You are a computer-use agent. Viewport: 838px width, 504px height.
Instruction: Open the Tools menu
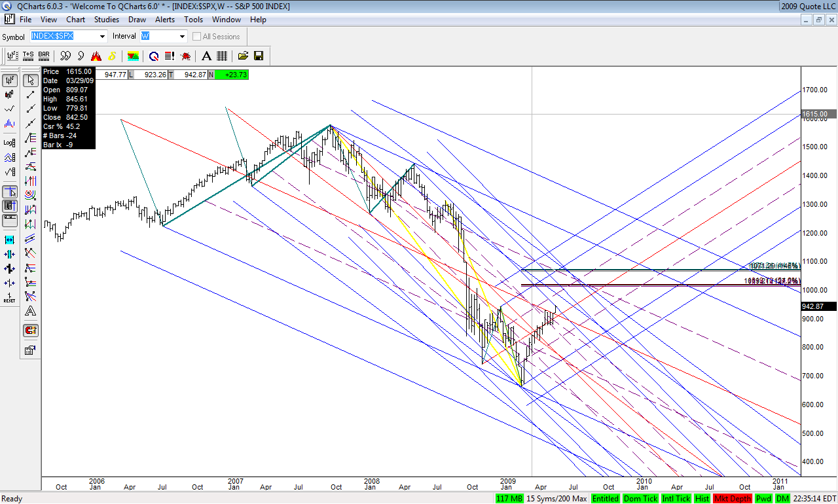[x=193, y=20]
